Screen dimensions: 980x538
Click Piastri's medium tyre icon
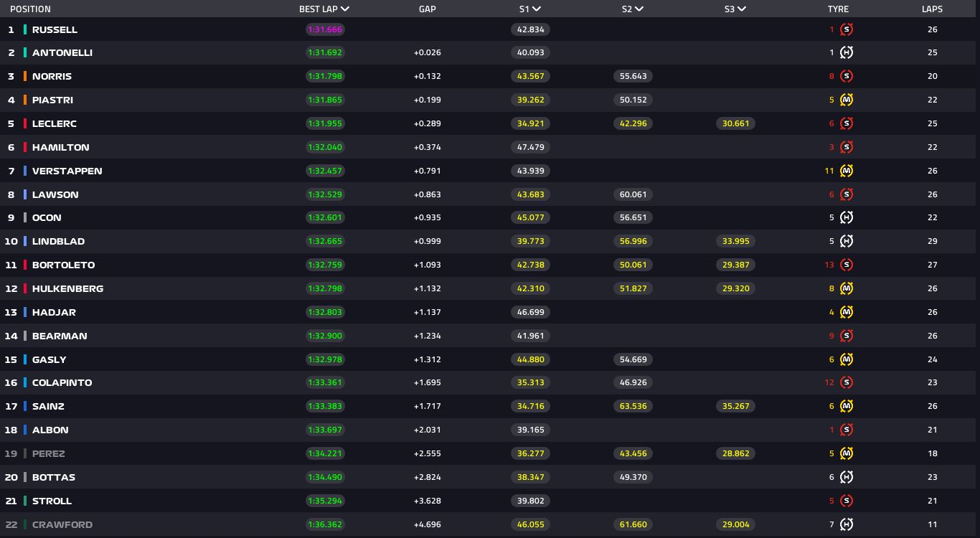[847, 100]
